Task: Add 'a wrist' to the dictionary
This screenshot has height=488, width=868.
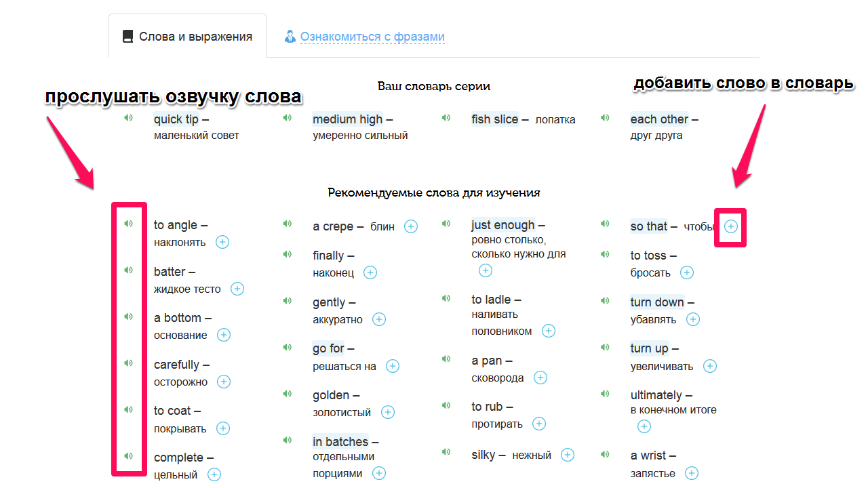Action: coord(692,473)
